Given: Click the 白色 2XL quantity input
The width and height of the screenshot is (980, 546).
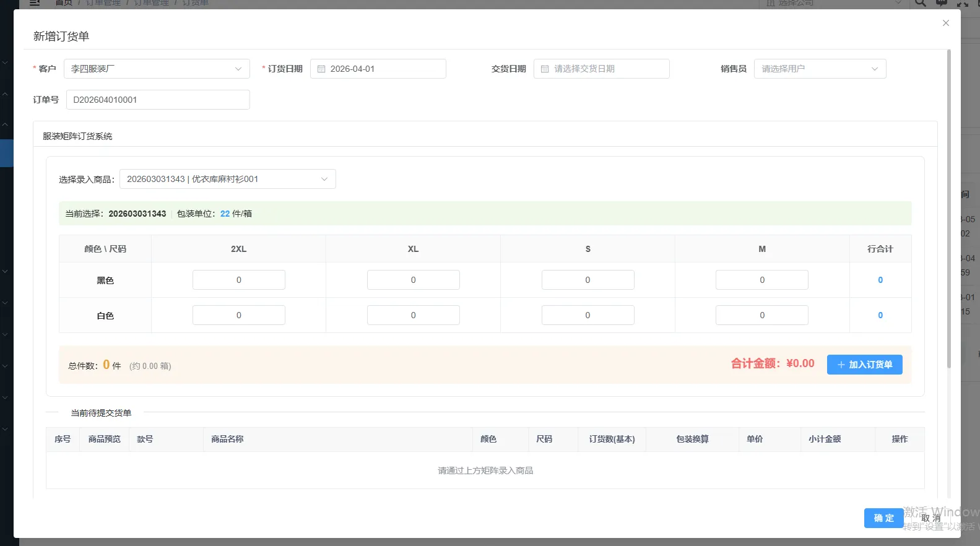Looking at the screenshot, I should tap(238, 315).
